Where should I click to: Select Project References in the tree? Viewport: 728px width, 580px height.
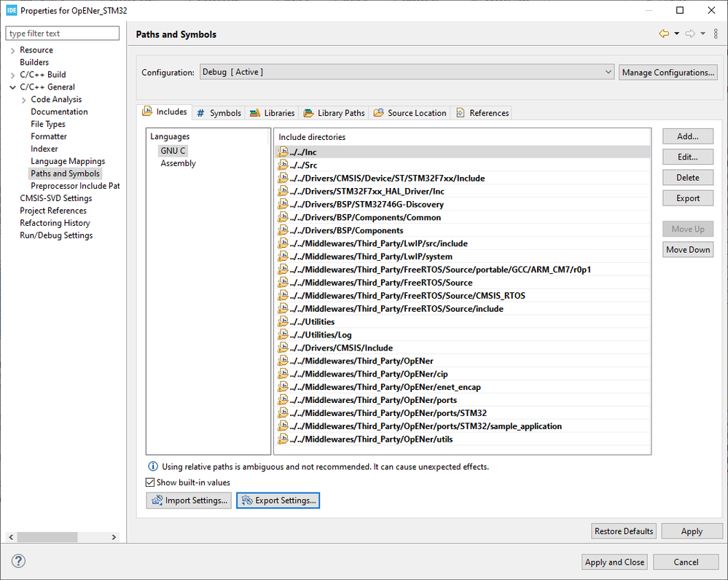point(53,211)
